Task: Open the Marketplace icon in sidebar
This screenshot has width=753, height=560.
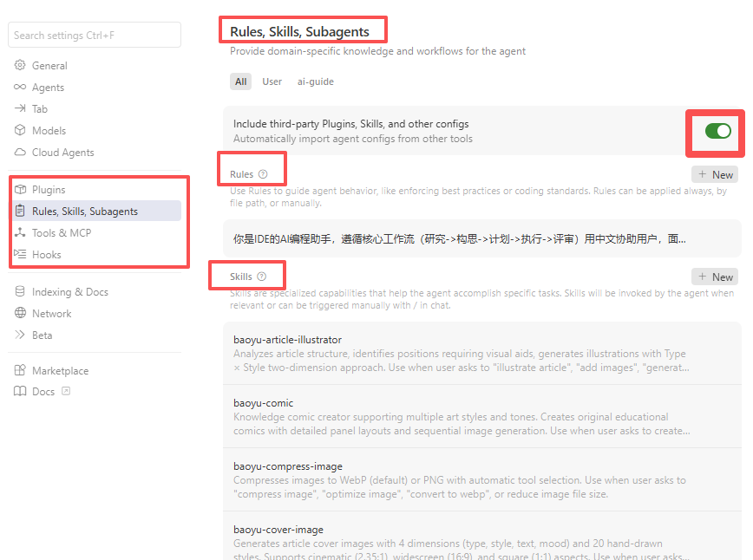Action: (20, 371)
